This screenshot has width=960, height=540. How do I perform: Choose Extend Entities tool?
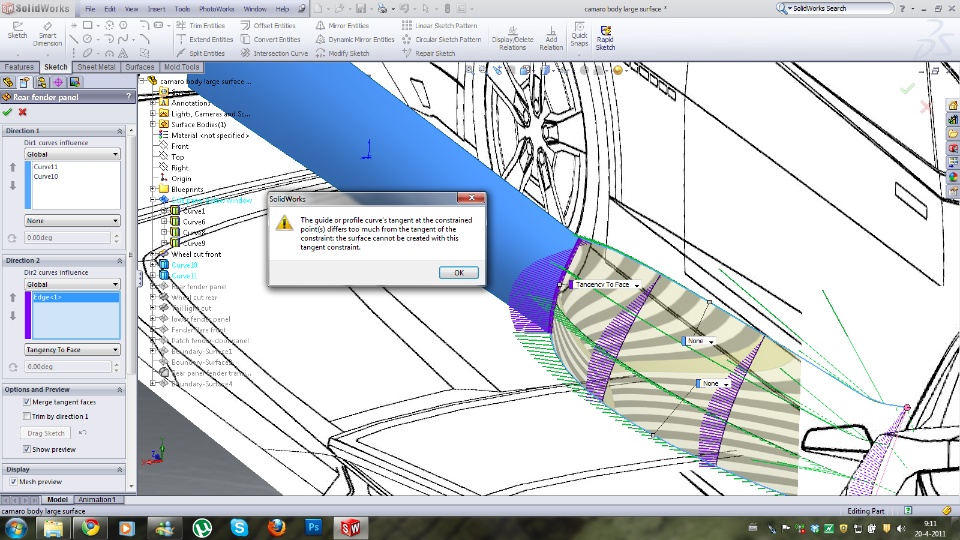(x=204, y=39)
